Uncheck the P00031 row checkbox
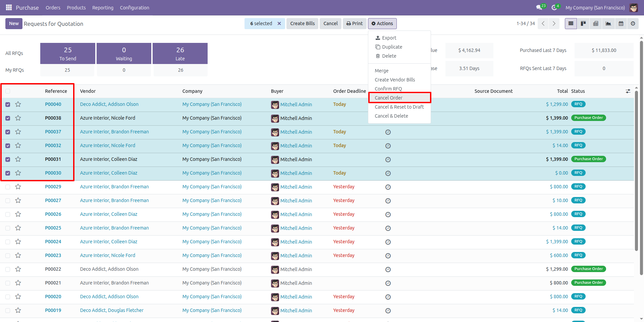The width and height of the screenshot is (644, 322). 8,159
